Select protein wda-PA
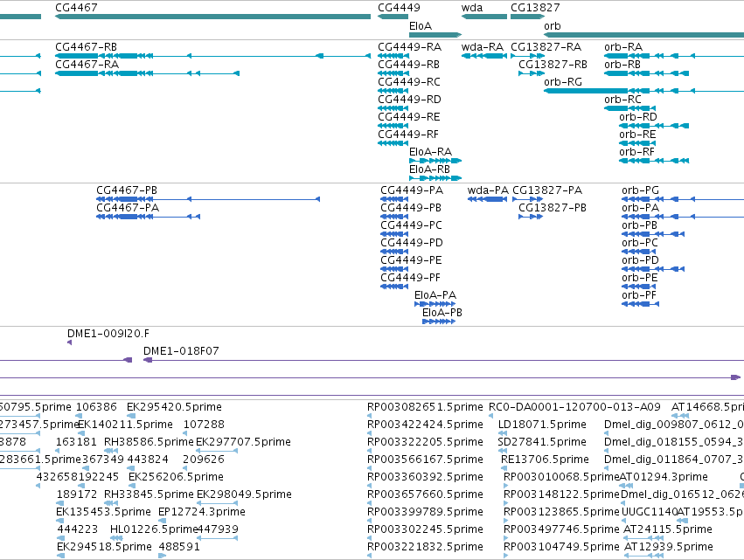 (487, 199)
